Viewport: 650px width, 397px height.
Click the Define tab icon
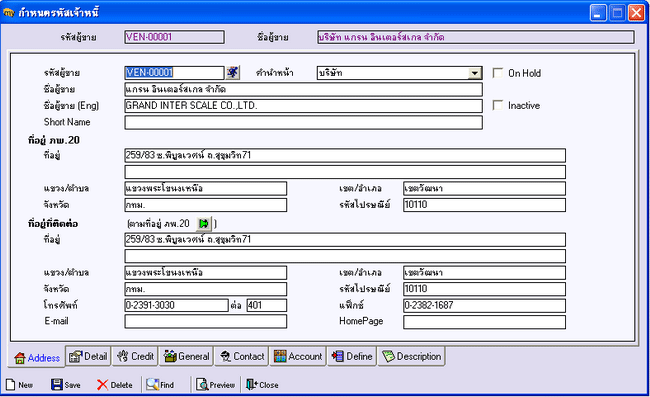(x=337, y=356)
